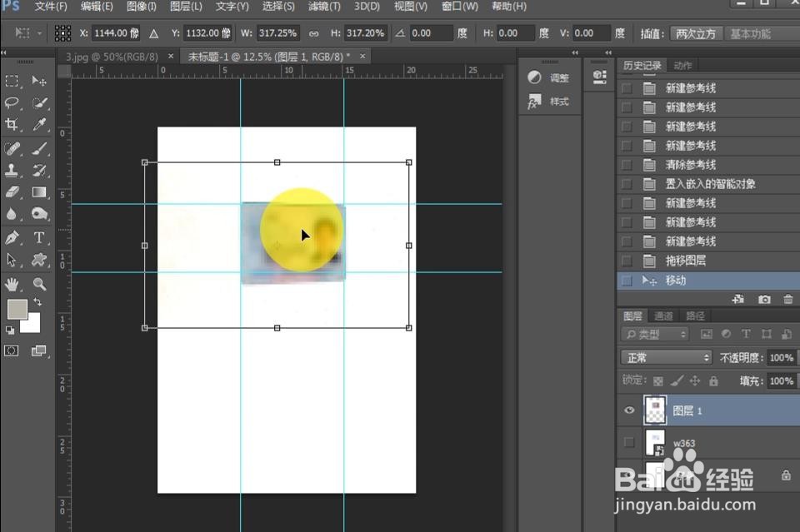Toggle lock transparent pixels
The width and height of the screenshot is (800, 532).
pos(658,381)
